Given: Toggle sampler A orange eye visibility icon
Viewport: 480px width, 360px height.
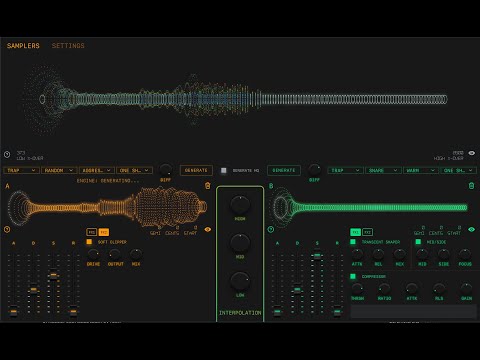Looking at the screenshot, I should click(x=208, y=229).
